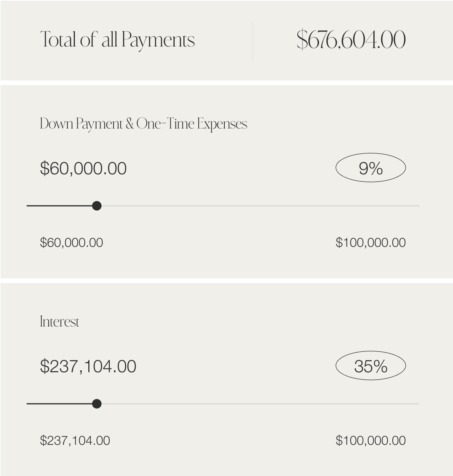Click the Down Payment slider track midpoint
The image size is (453, 476).
223,206
